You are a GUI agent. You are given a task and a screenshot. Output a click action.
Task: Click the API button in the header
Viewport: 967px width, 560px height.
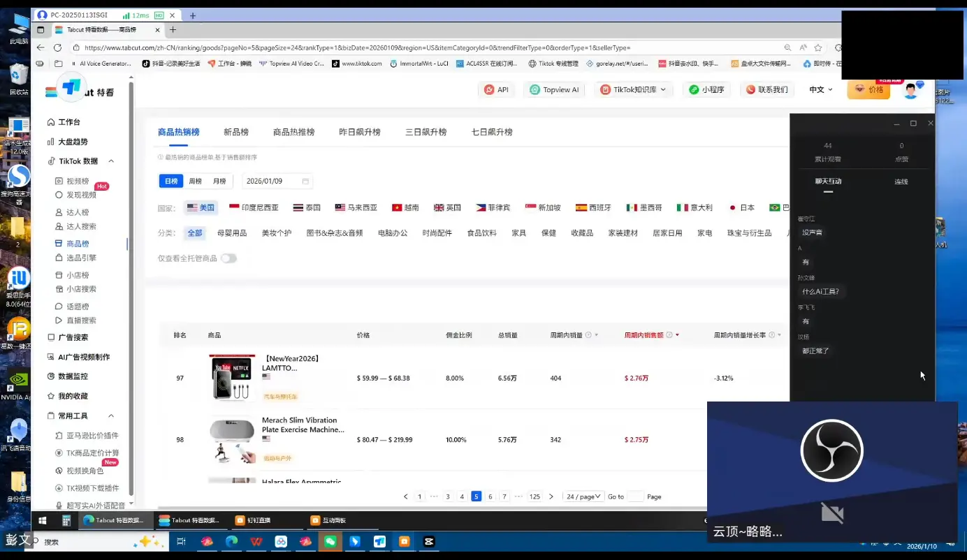(x=496, y=89)
